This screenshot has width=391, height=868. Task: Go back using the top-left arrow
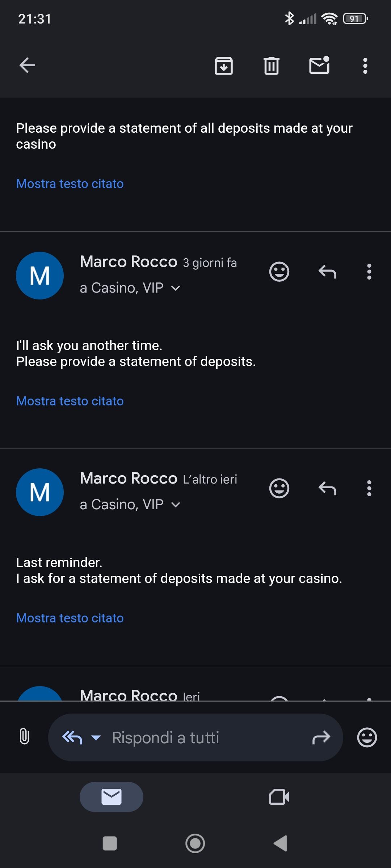tap(27, 65)
